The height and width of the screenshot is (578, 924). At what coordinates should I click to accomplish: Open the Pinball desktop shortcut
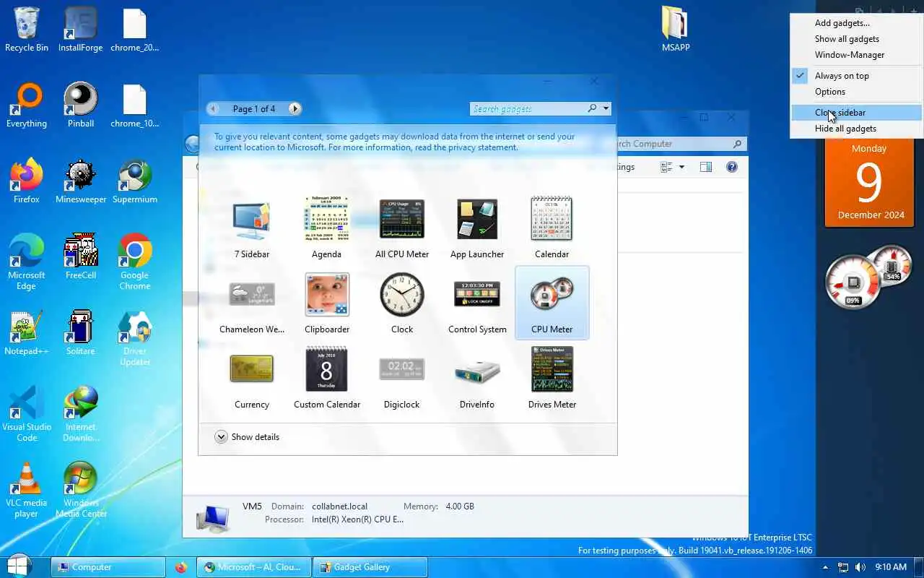point(81,105)
